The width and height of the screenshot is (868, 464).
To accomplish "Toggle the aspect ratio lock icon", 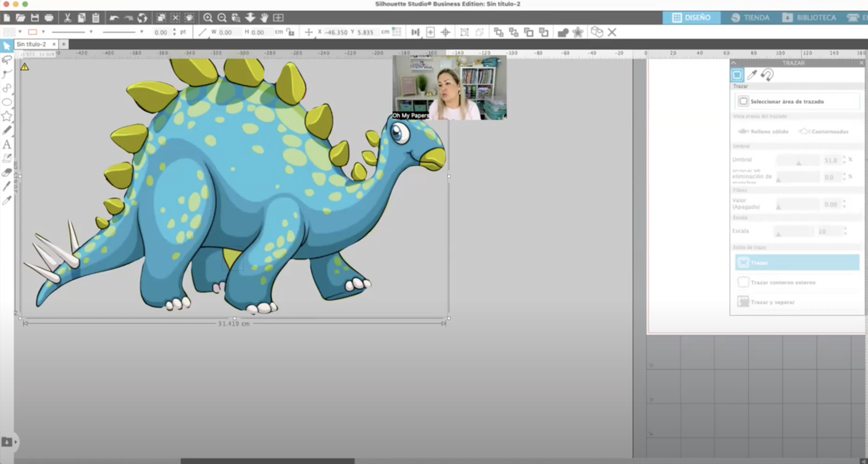I will (291, 32).
